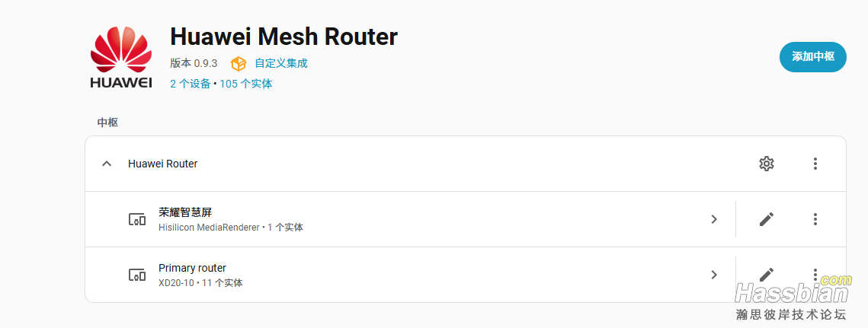Click the device icon beside Primary router
This screenshot has width=868, height=328.
pos(136,275)
